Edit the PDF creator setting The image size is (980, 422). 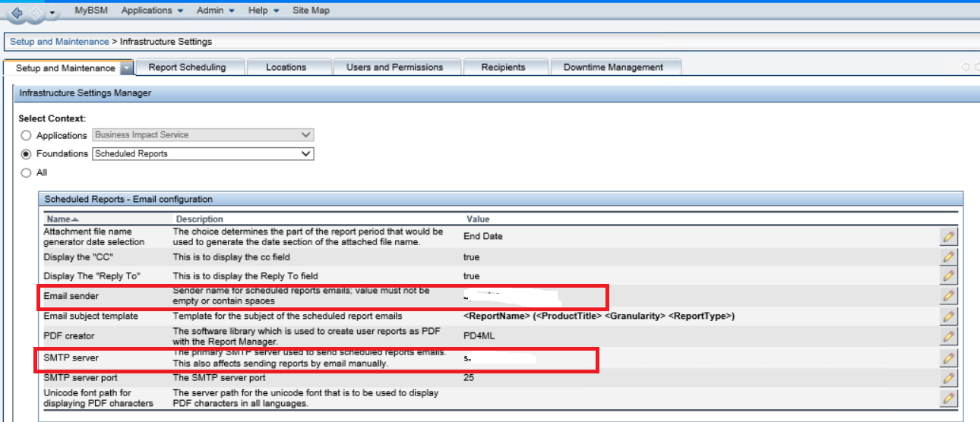[x=948, y=336]
